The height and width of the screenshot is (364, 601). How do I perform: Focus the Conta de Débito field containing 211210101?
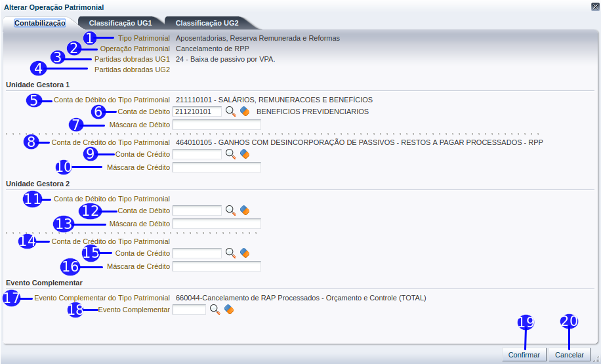(x=197, y=111)
